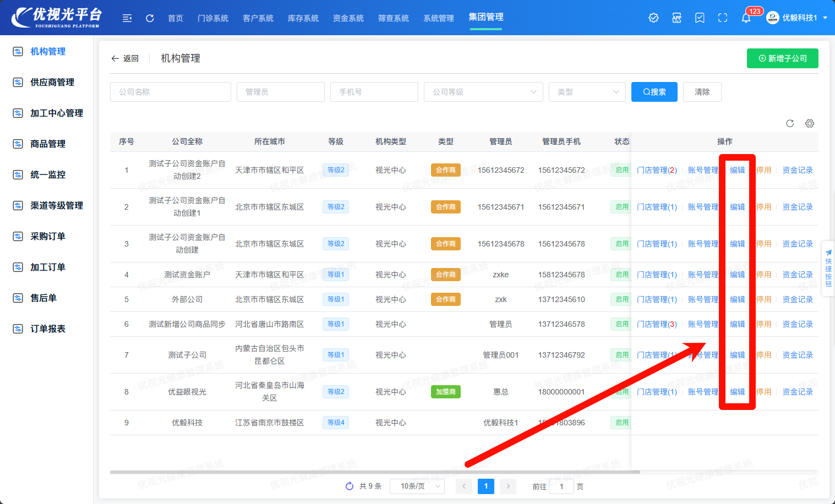Open table column settings gear icon

[810, 123]
